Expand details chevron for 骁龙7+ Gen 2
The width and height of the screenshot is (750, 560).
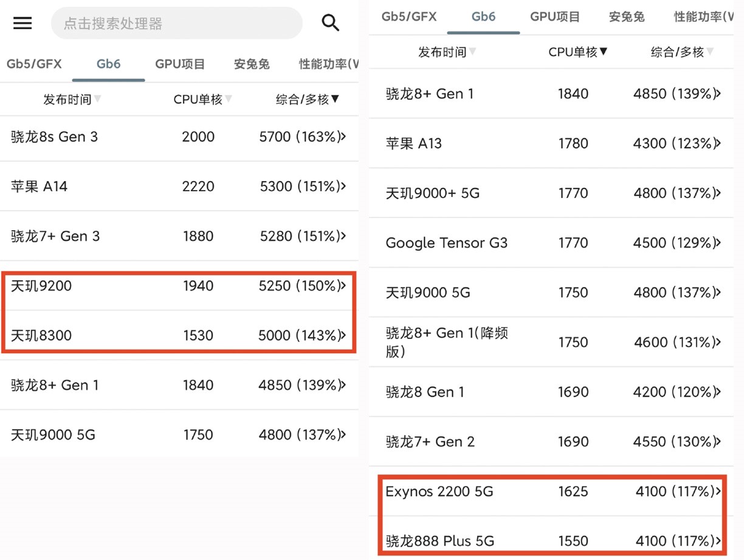tap(718, 442)
